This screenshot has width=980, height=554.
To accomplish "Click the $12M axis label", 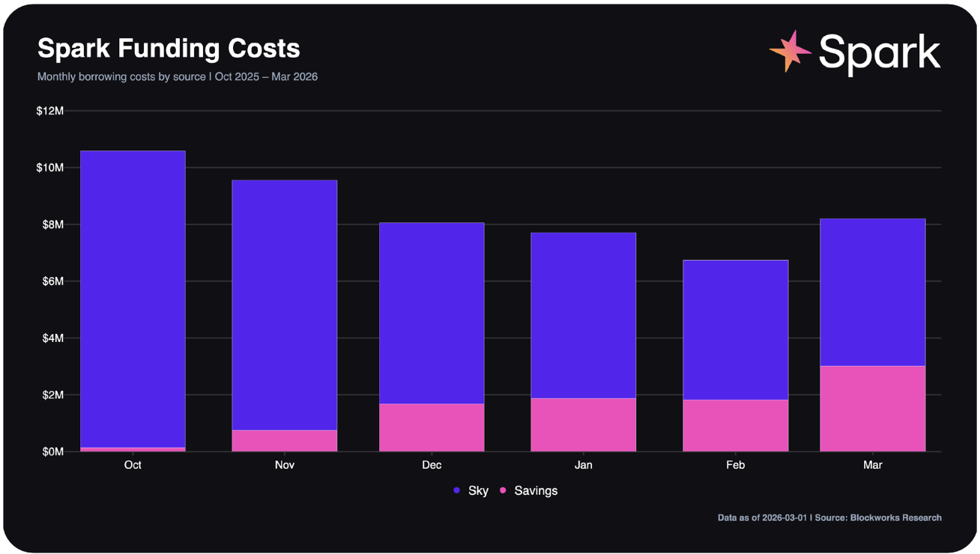I will click(x=50, y=111).
